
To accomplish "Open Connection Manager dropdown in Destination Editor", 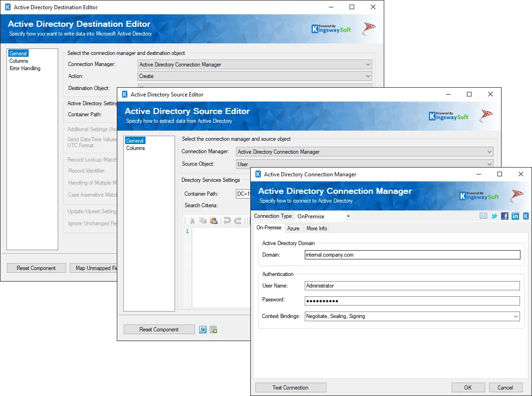I will tap(255, 65).
